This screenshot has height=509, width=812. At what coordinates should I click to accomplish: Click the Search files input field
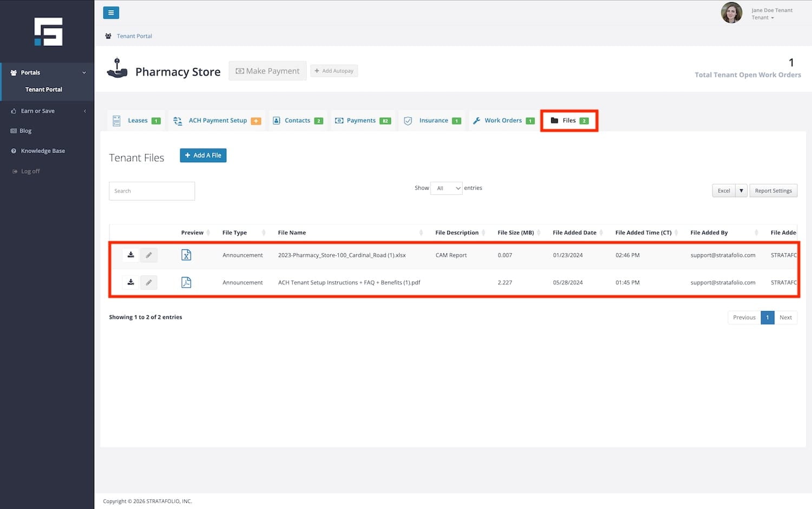pos(152,191)
